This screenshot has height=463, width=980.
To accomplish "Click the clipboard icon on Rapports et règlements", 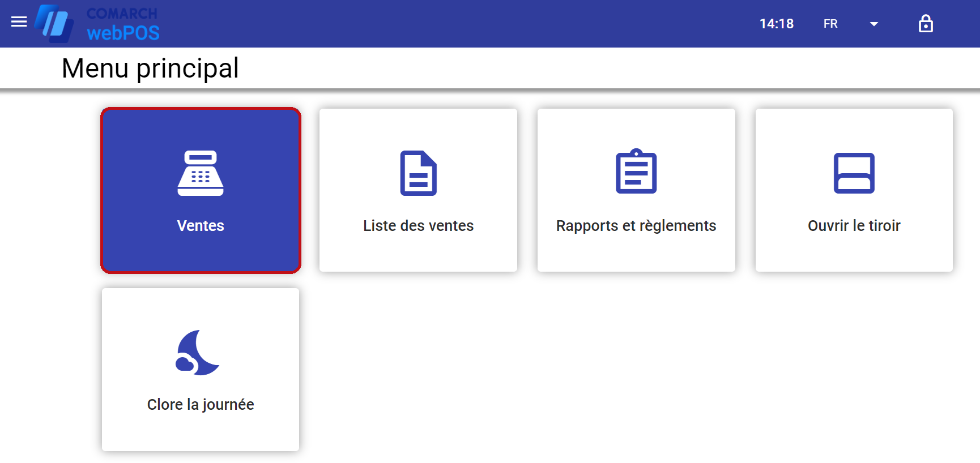I will point(636,172).
